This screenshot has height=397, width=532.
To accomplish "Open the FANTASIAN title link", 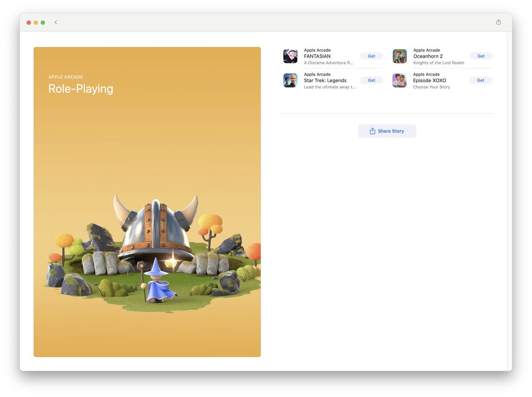I will click(x=317, y=56).
